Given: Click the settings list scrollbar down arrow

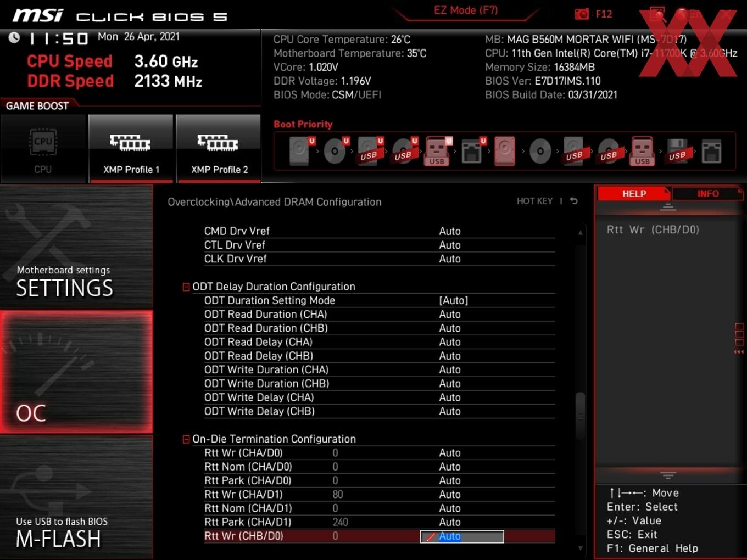Looking at the screenshot, I should (x=580, y=548).
